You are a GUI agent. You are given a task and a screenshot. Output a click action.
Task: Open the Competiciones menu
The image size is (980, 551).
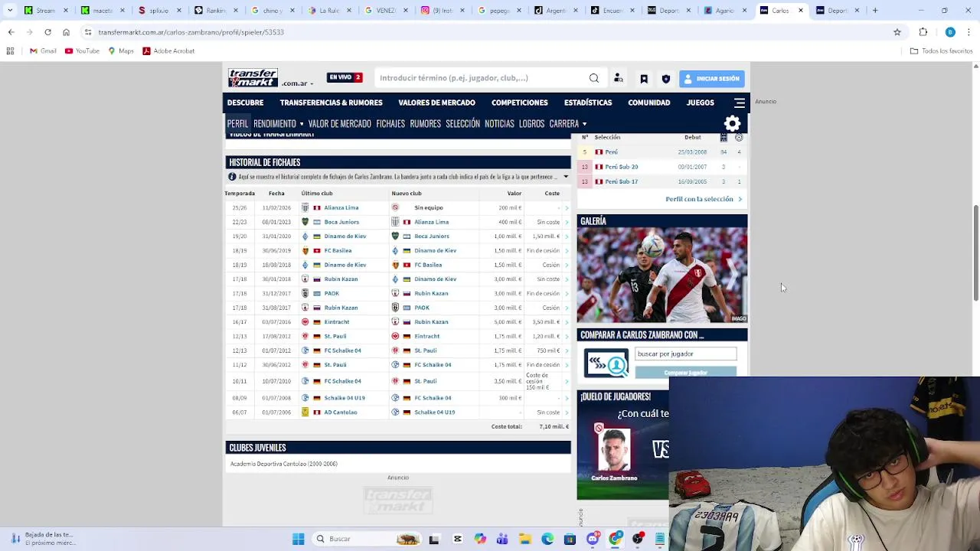pos(520,103)
